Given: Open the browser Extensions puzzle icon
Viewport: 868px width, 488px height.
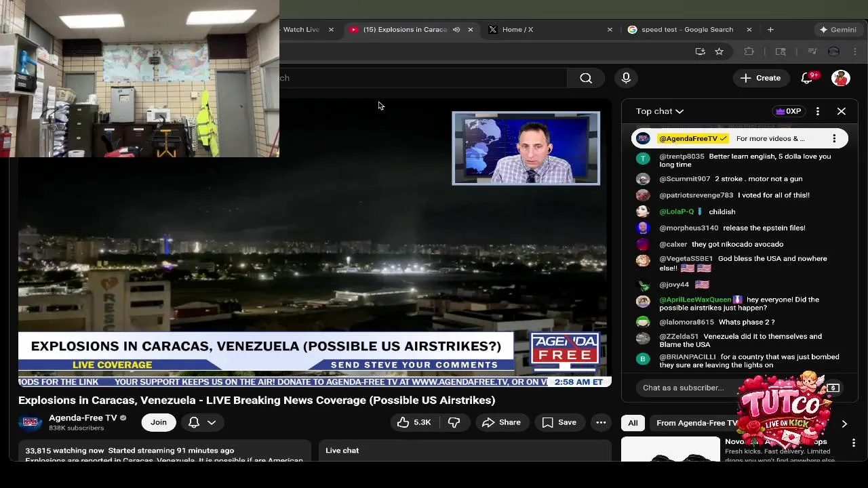Looking at the screenshot, I should (749, 52).
